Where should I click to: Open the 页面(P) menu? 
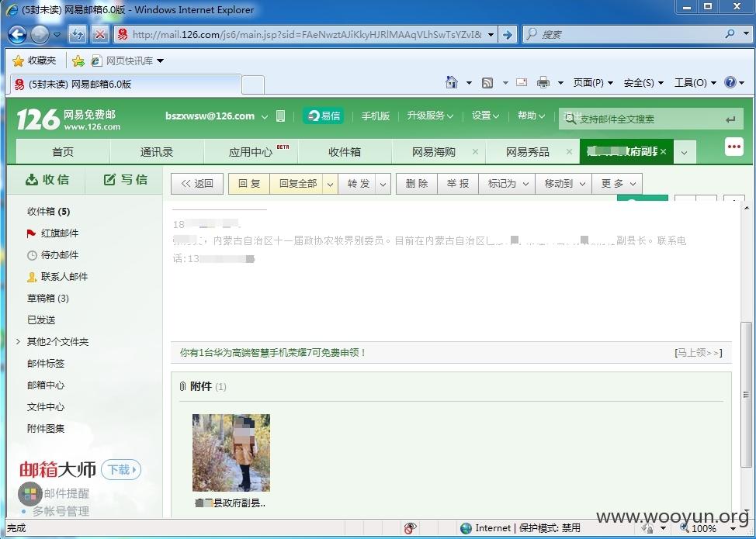(x=593, y=83)
